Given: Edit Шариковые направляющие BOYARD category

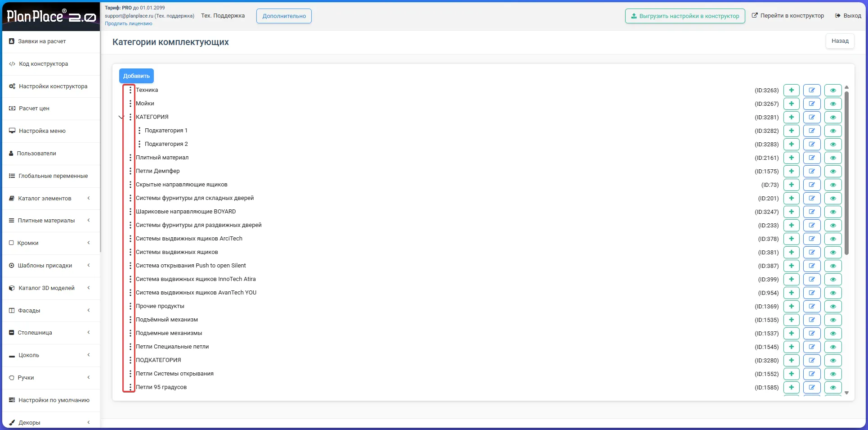Looking at the screenshot, I should [x=812, y=212].
